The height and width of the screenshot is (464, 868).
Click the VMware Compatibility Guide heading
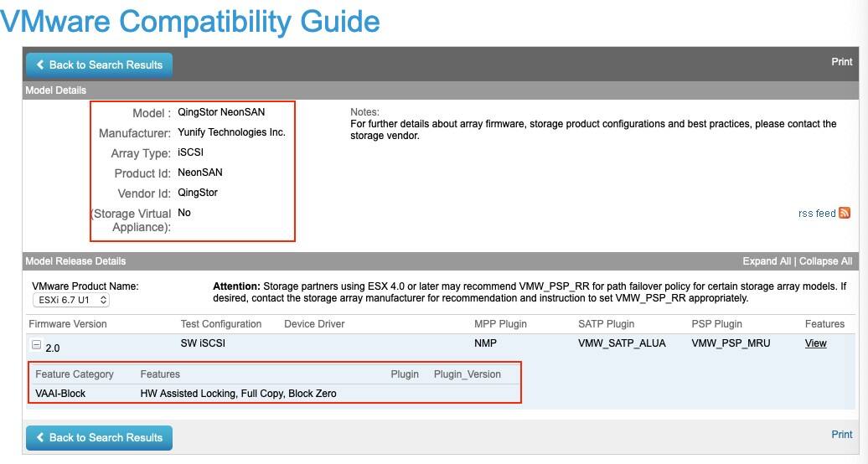[x=190, y=22]
